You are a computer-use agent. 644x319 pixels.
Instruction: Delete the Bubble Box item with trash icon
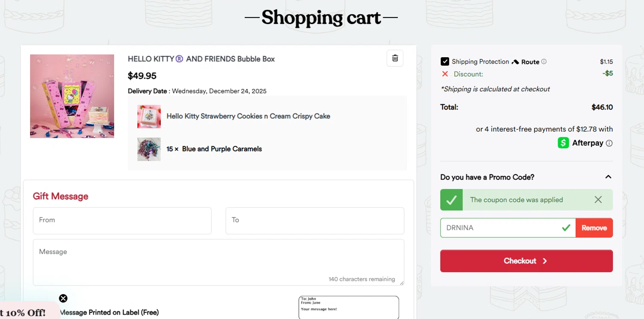point(395,58)
